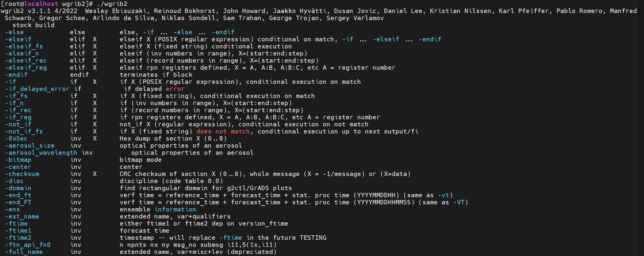The width and height of the screenshot is (644, 256).
Task: Select the -full_name option text
Action: click(24, 252)
